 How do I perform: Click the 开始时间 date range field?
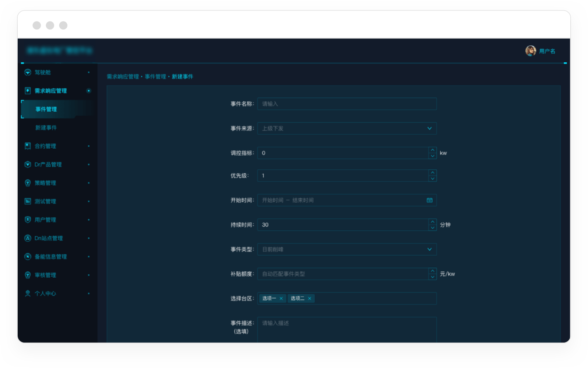click(347, 200)
